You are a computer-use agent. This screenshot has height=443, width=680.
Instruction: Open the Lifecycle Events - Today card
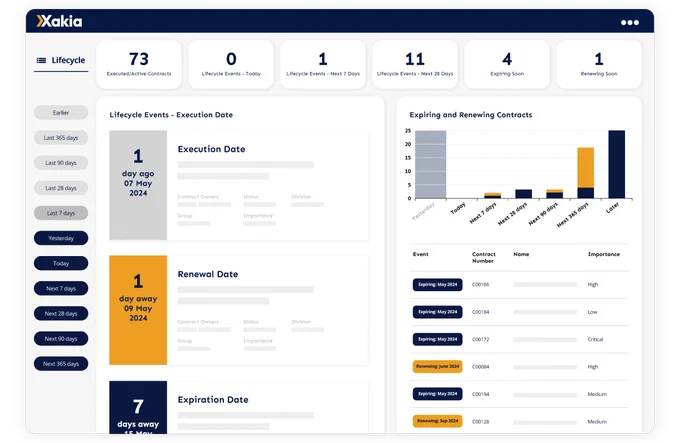coord(231,65)
